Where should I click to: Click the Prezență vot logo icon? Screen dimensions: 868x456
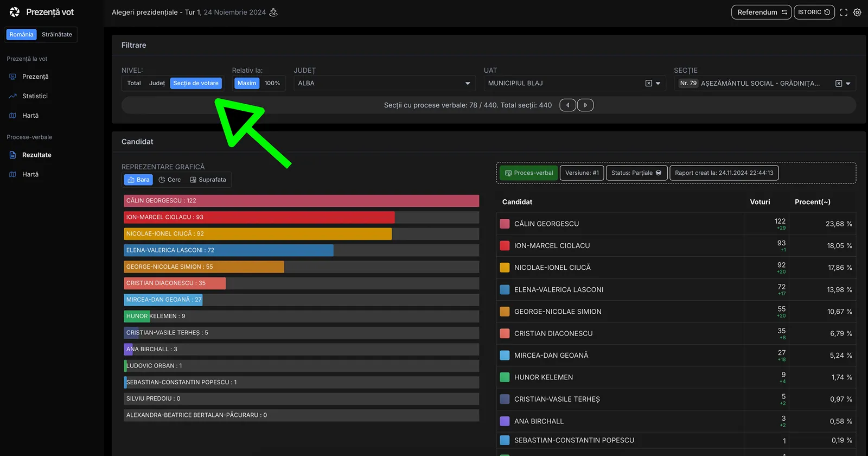click(x=15, y=12)
